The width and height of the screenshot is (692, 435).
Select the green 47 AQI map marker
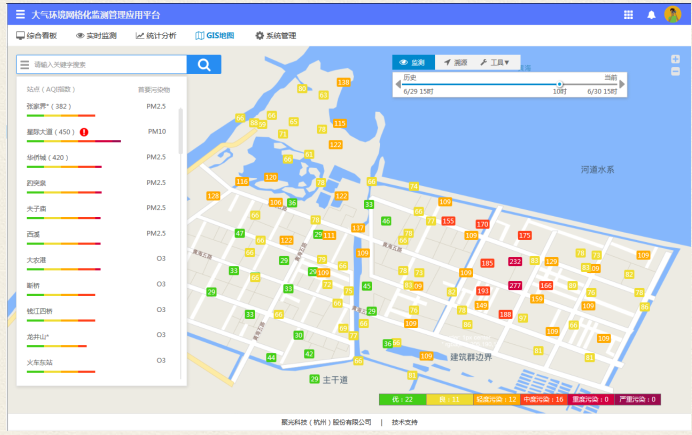click(240, 233)
